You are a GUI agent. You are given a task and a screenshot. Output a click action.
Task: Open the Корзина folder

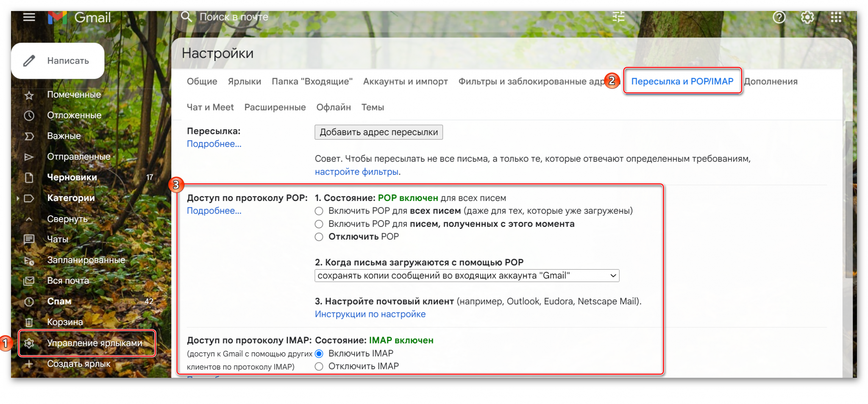tap(65, 322)
